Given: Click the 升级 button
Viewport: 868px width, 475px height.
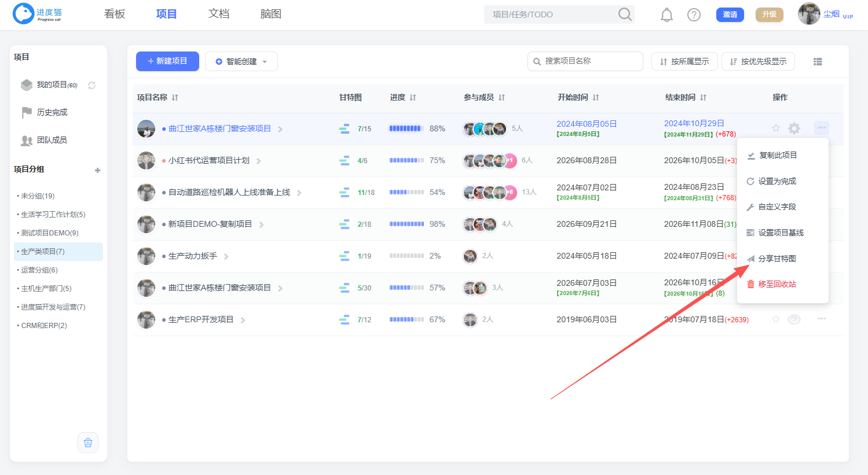Looking at the screenshot, I should [770, 14].
